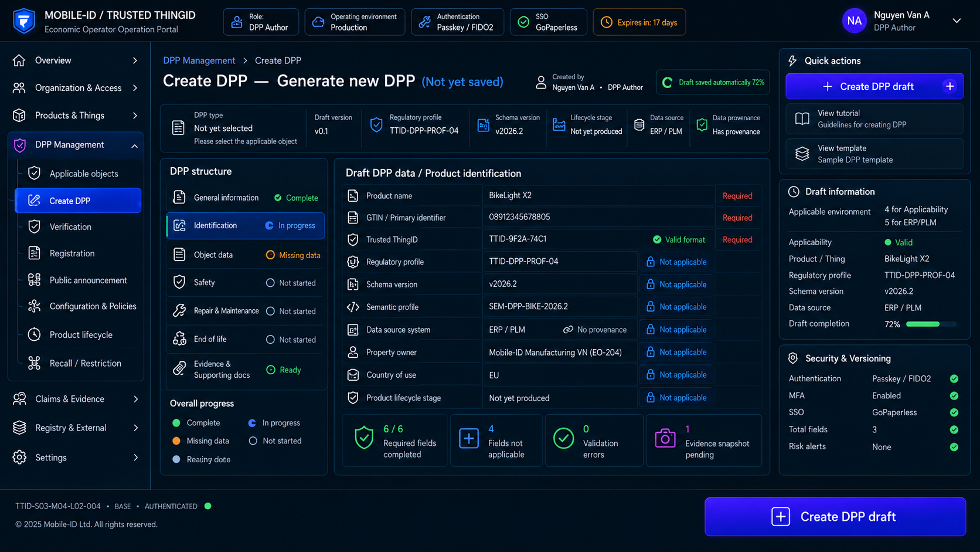The width and height of the screenshot is (980, 552).
Task: Click the Draft completion progress bar
Action: point(931,324)
